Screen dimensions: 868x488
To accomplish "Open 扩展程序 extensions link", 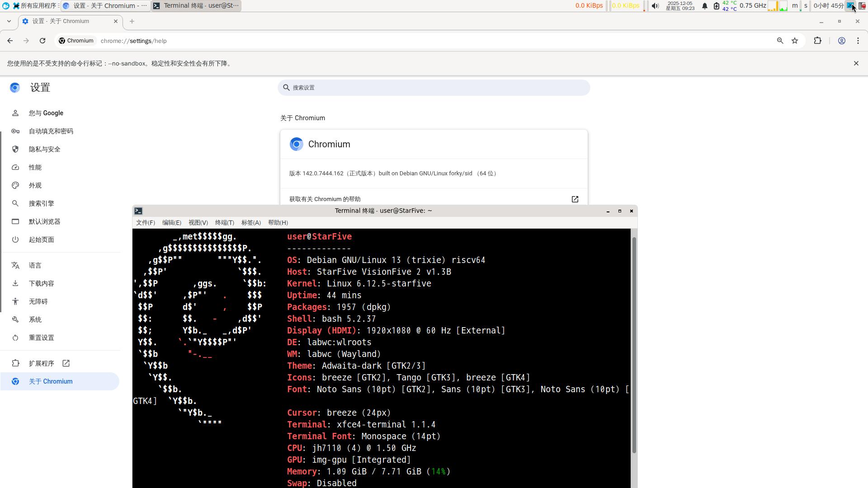I will 42,363.
